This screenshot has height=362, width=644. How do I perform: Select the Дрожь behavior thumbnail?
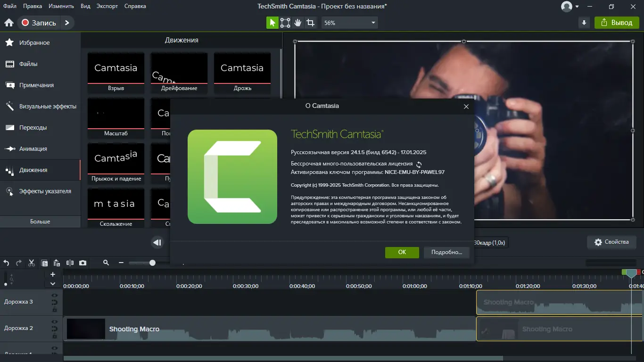click(242, 73)
